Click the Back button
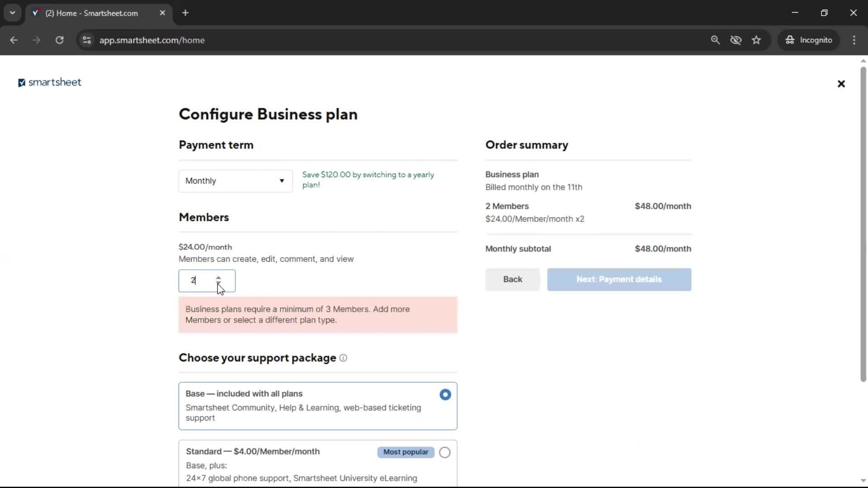 [x=512, y=279]
